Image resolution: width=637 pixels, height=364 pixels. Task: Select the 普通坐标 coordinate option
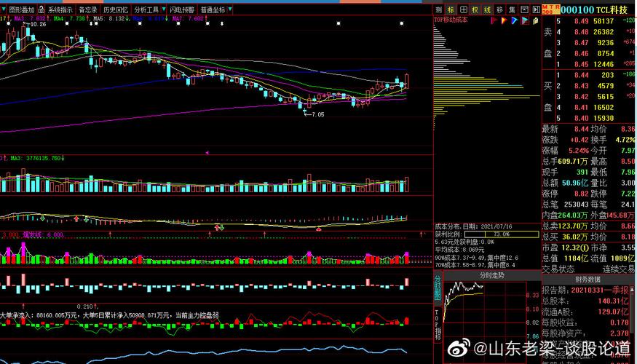[213, 9]
